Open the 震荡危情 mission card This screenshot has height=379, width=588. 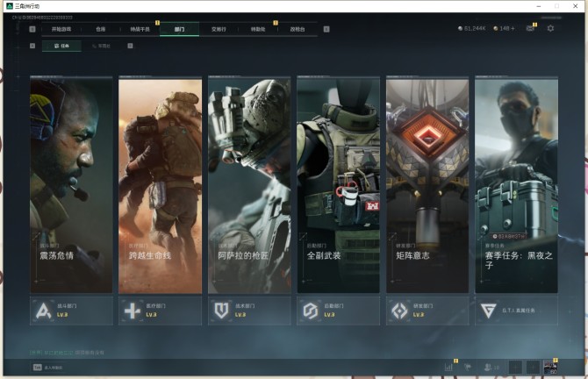pos(71,185)
